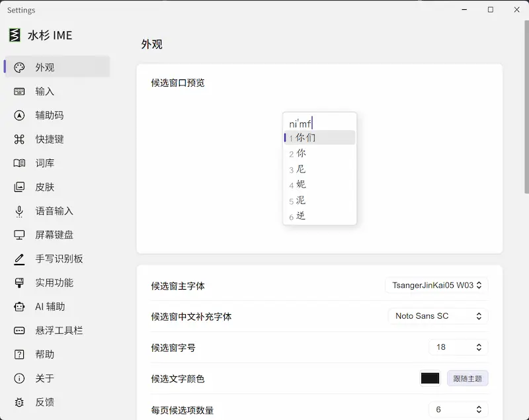Click the vertical scrollbar on the right edge

[526, 107]
